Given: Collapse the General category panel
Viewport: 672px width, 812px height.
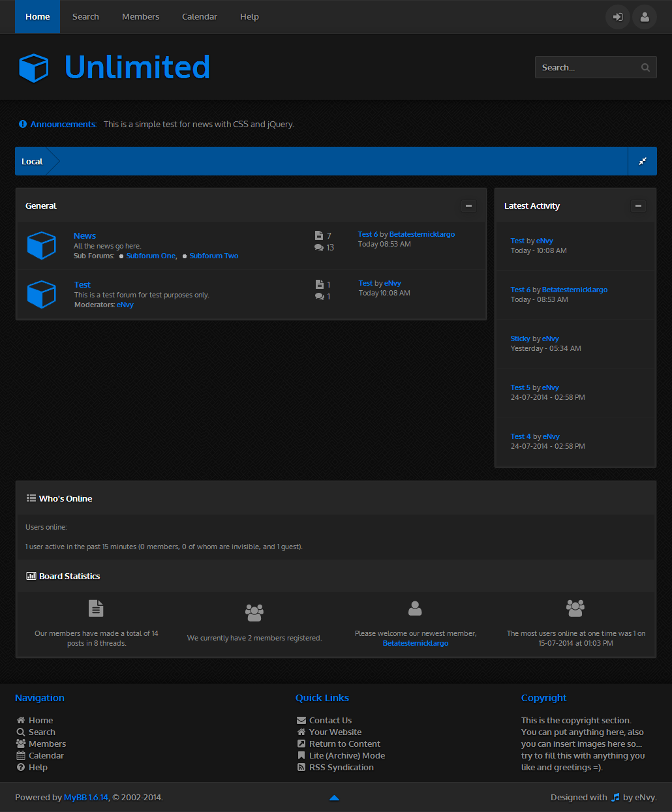Looking at the screenshot, I should [x=468, y=206].
